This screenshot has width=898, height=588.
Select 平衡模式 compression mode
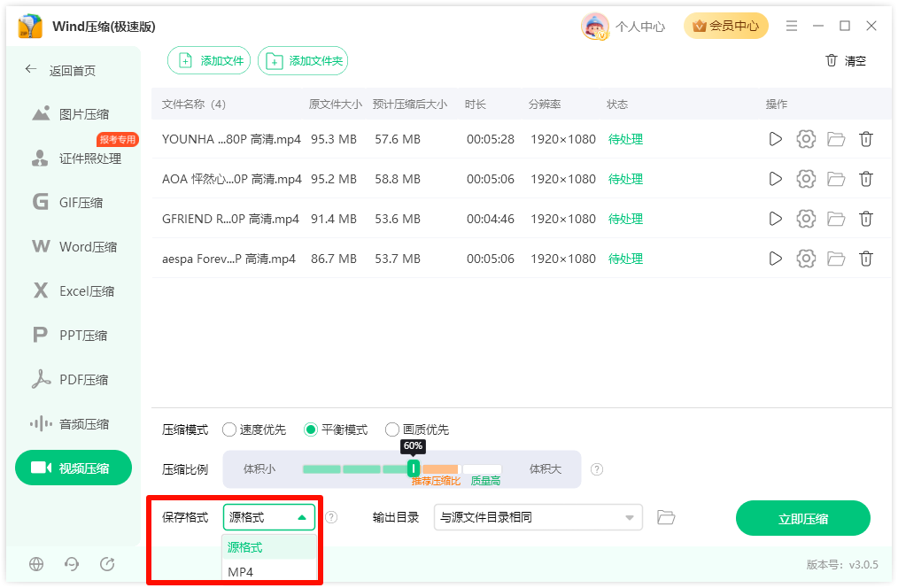337,429
